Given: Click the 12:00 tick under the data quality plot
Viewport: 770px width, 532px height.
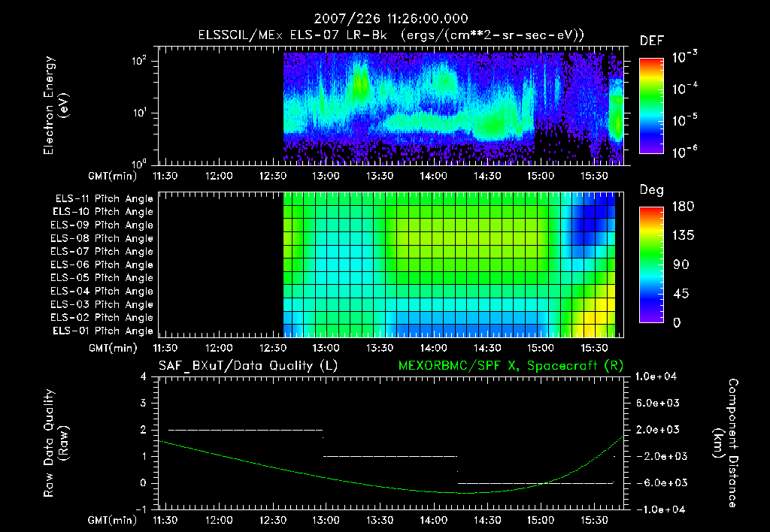Looking at the screenshot, I should click(x=219, y=521).
